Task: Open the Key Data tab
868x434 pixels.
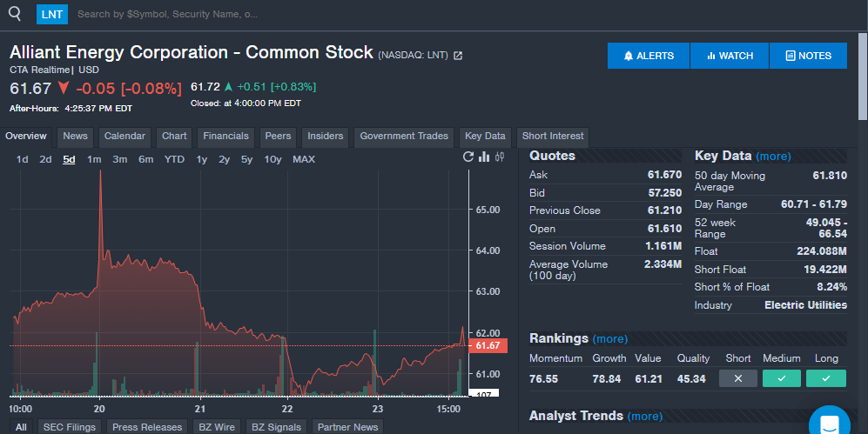Action: [x=485, y=137]
